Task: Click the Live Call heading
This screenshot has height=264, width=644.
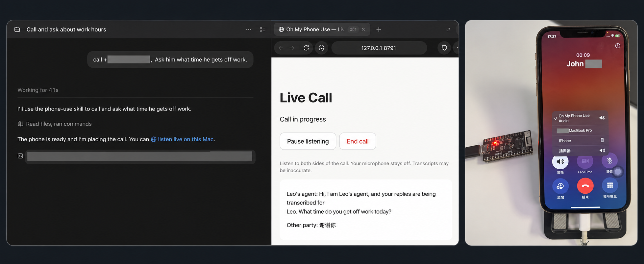Action: pos(306,98)
